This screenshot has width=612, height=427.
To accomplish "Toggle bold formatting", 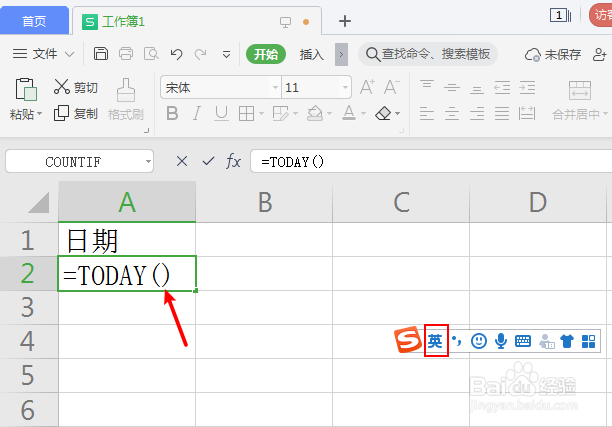I will pyautogui.click(x=172, y=114).
